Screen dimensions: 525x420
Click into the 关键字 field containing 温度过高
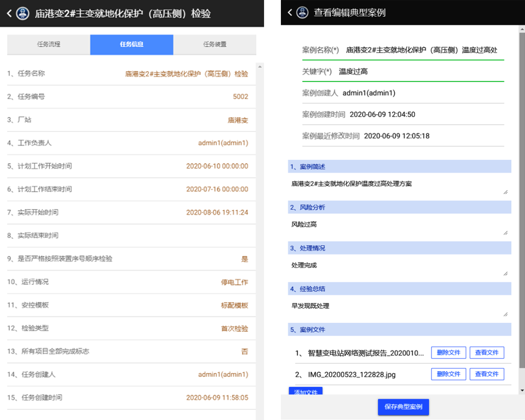(420, 72)
